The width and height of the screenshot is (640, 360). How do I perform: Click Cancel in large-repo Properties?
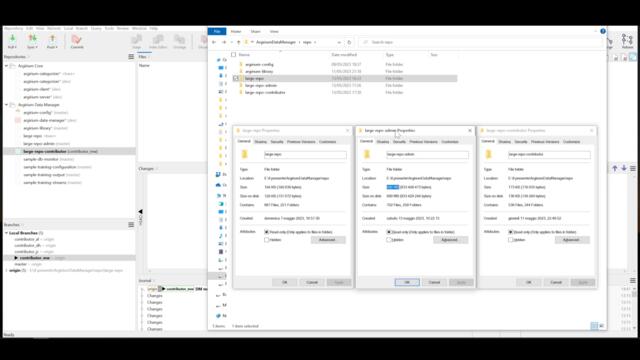click(x=312, y=282)
